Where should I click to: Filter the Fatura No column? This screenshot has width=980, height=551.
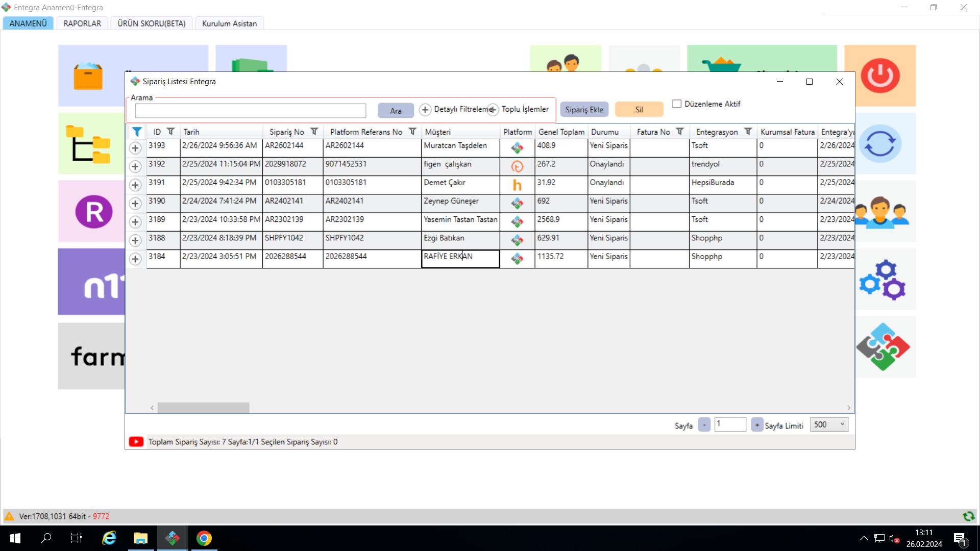tap(680, 132)
